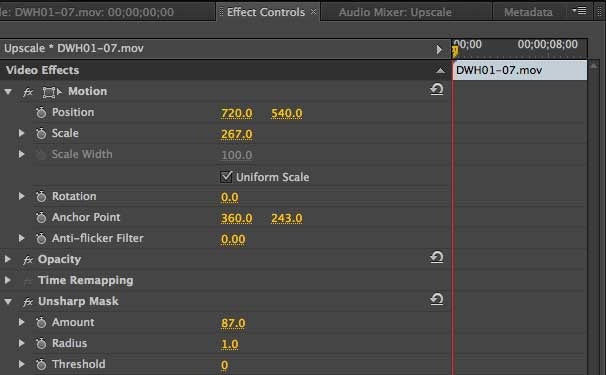Viewport: 606px width, 375px height.
Task: Show/hide timeline view arrow button
Action: 439,49
